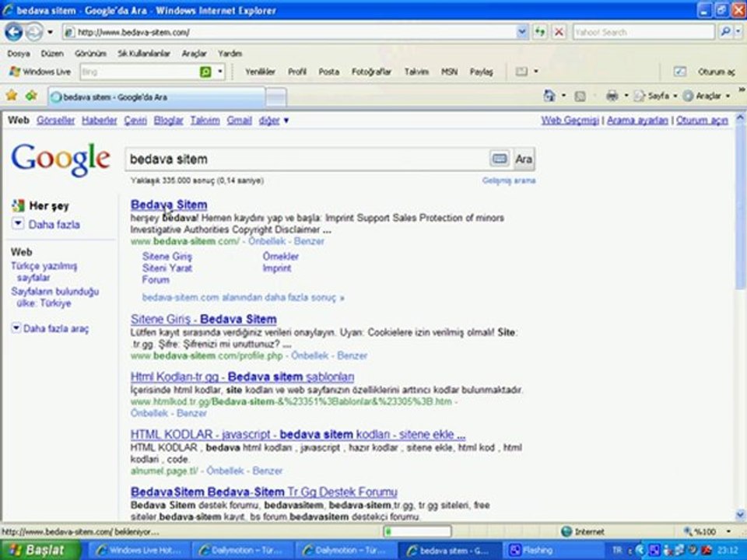The height and width of the screenshot is (560, 747).
Task: Open the Sayfa dropdown menu
Action: click(x=657, y=96)
